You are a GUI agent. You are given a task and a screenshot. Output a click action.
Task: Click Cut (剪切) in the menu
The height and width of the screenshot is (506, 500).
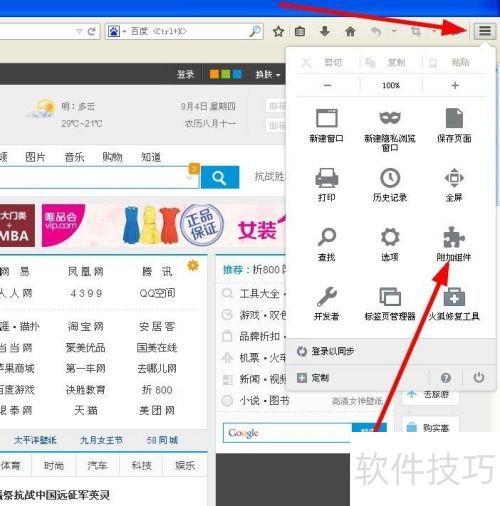(322, 62)
